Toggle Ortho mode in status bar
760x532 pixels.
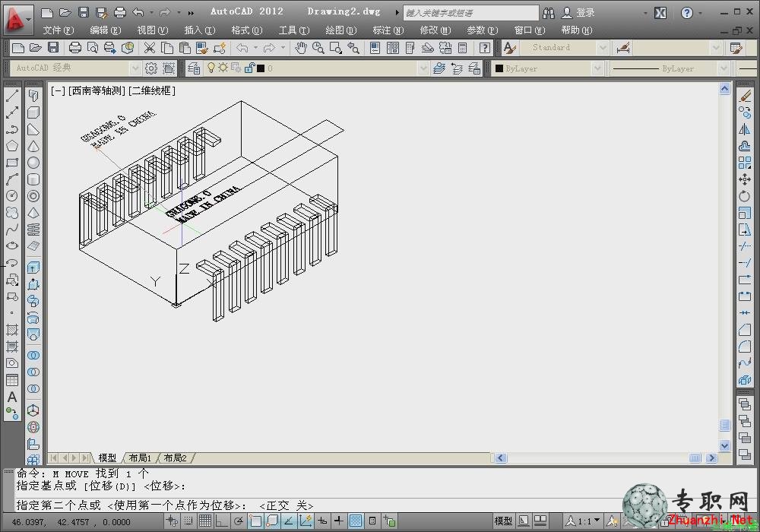point(221,521)
